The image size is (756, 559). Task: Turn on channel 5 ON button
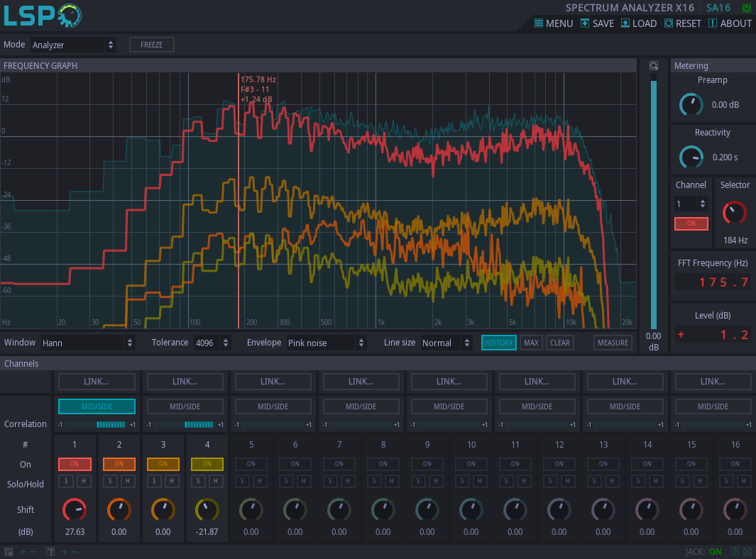[x=251, y=464]
